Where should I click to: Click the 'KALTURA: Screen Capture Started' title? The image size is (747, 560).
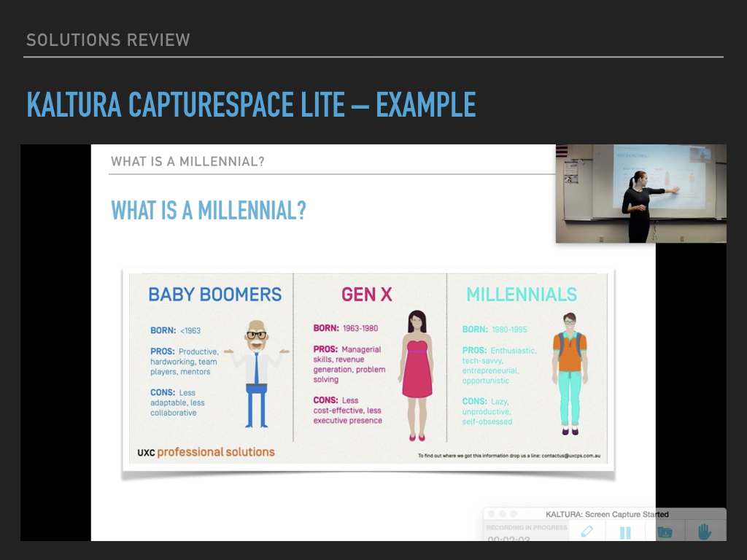tap(607, 514)
